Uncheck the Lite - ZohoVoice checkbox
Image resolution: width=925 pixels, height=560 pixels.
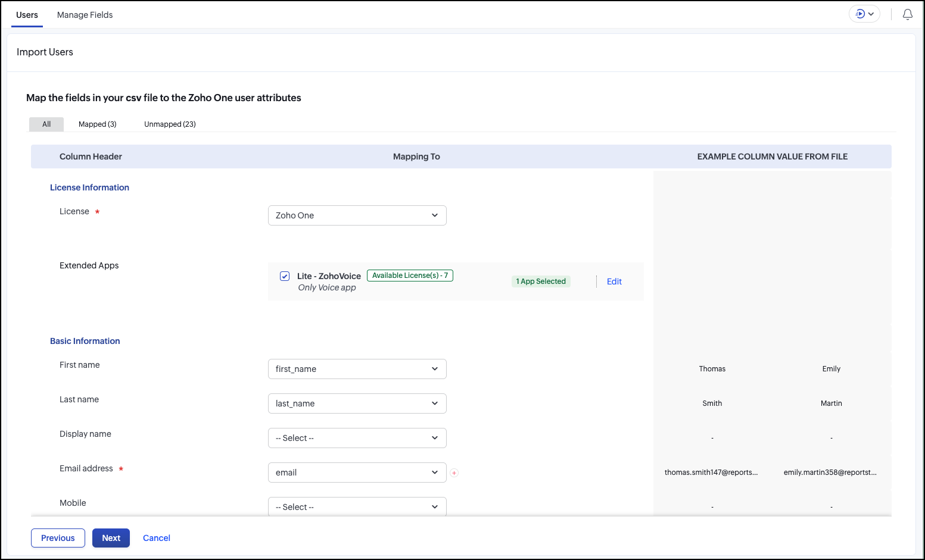pyautogui.click(x=285, y=276)
